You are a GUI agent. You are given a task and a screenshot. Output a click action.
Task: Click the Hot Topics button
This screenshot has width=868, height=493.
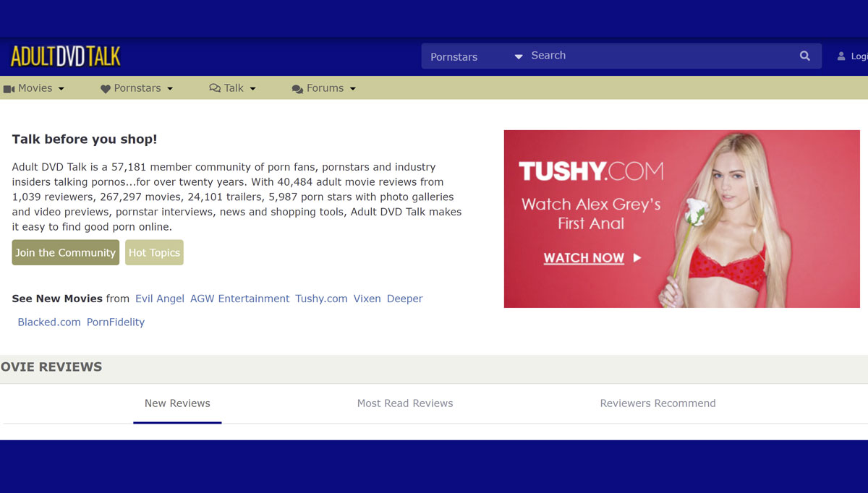(x=154, y=253)
